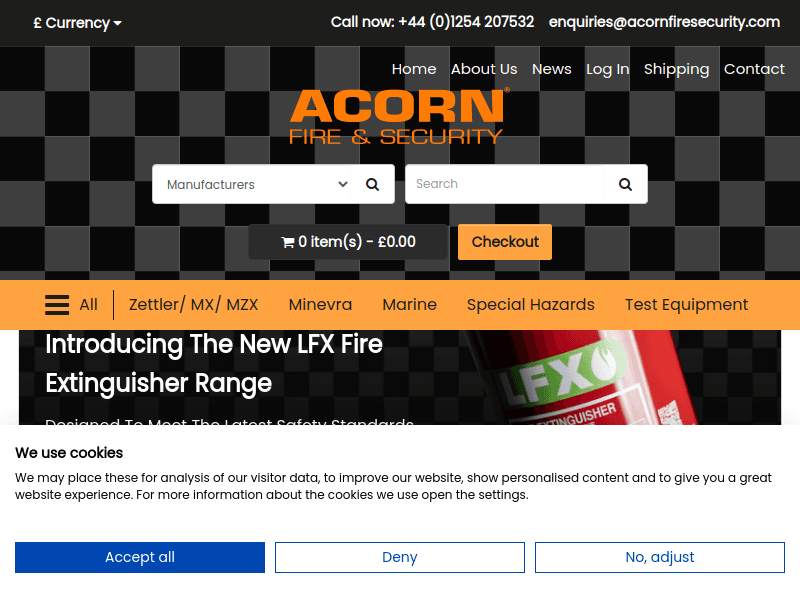Open cookie settings via No, adjust
The image size is (800, 600).
coord(659,557)
